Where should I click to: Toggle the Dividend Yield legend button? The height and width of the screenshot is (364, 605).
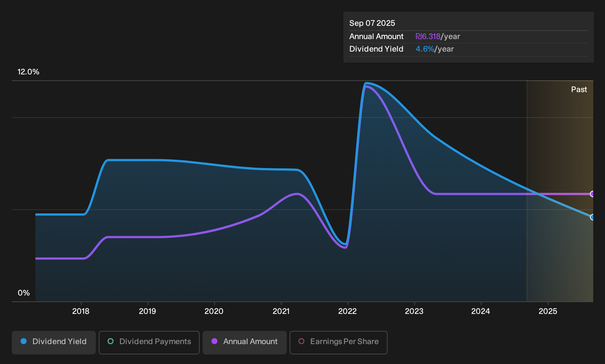[54, 343]
